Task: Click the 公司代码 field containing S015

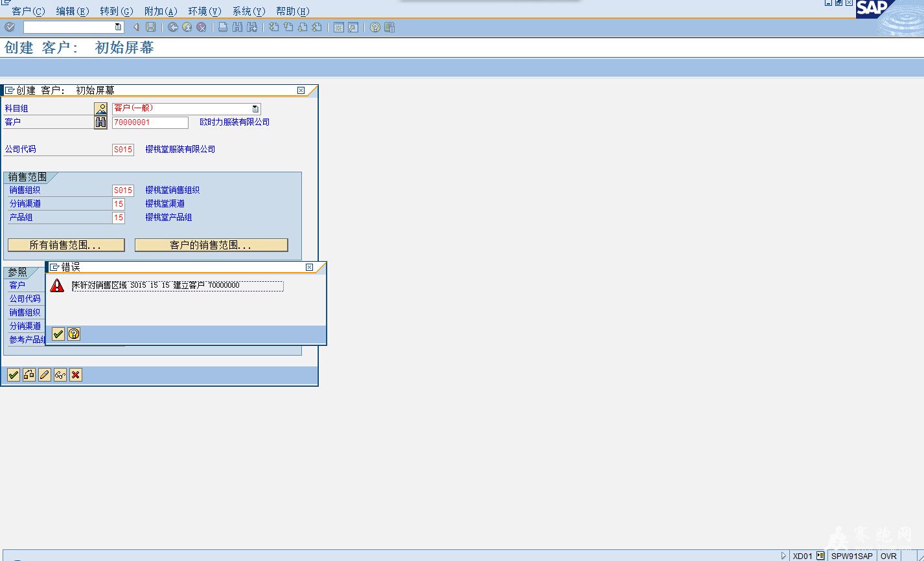Action: tap(123, 150)
